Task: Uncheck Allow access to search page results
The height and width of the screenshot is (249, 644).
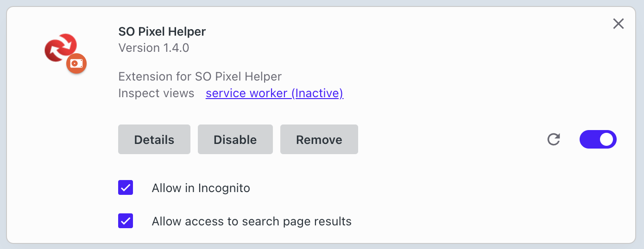Action: coord(126,221)
